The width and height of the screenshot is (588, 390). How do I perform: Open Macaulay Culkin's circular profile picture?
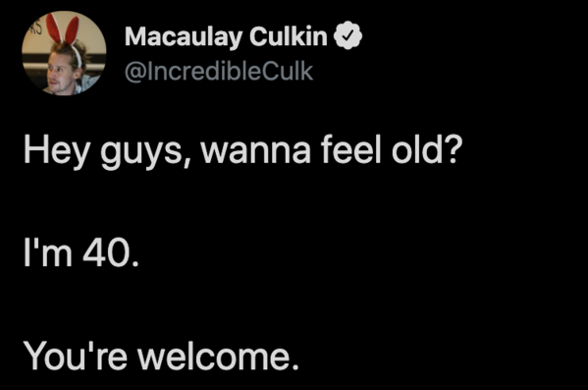click(x=64, y=53)
